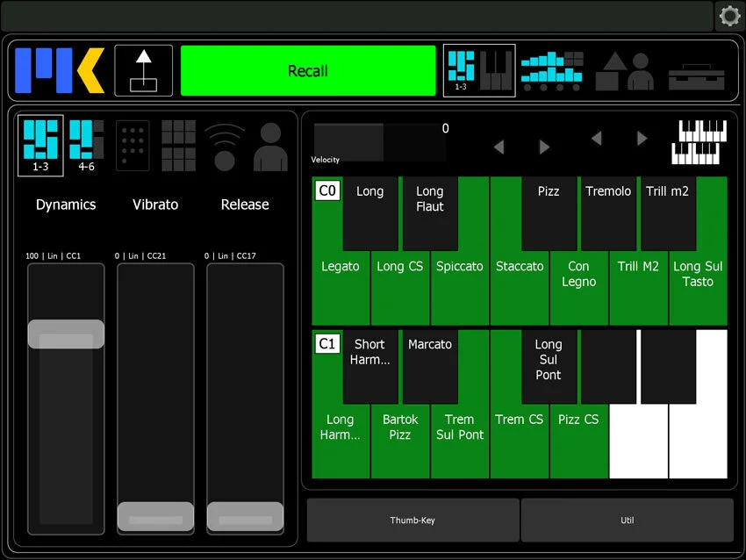Switch to the Thumb-Key tab
Image resolution: width=746 pixels, height=560 pixels.
click(412, 520)
